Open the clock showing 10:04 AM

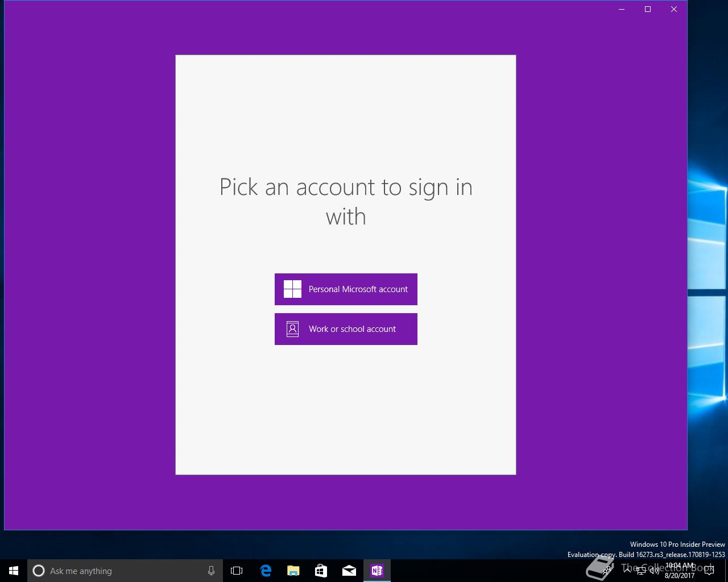point(680,571)
